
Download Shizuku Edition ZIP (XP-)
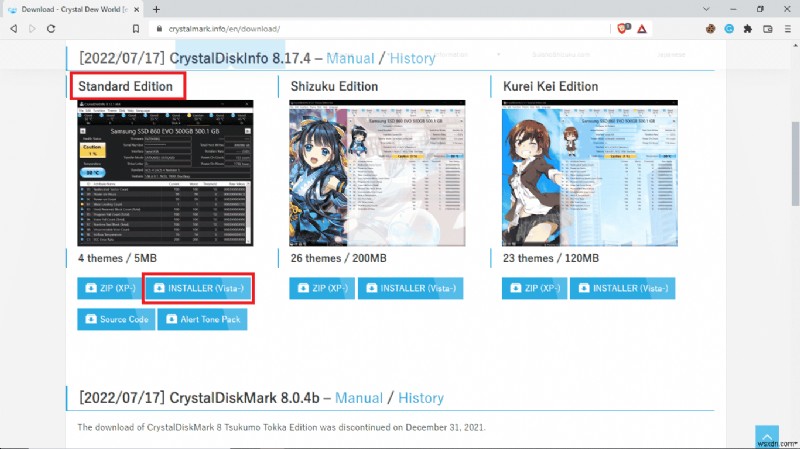click(x=322, y=288)
